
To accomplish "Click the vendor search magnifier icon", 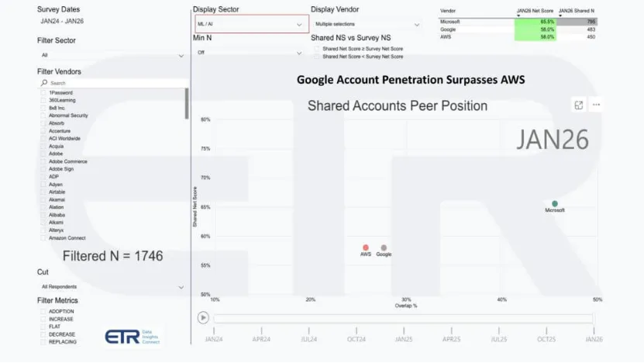I will (x=44, y=83).
